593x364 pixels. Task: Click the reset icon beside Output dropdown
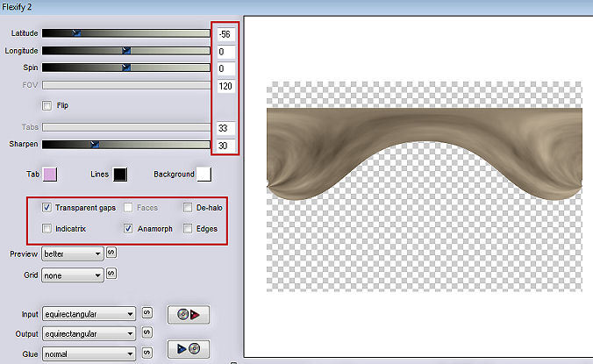147,332
